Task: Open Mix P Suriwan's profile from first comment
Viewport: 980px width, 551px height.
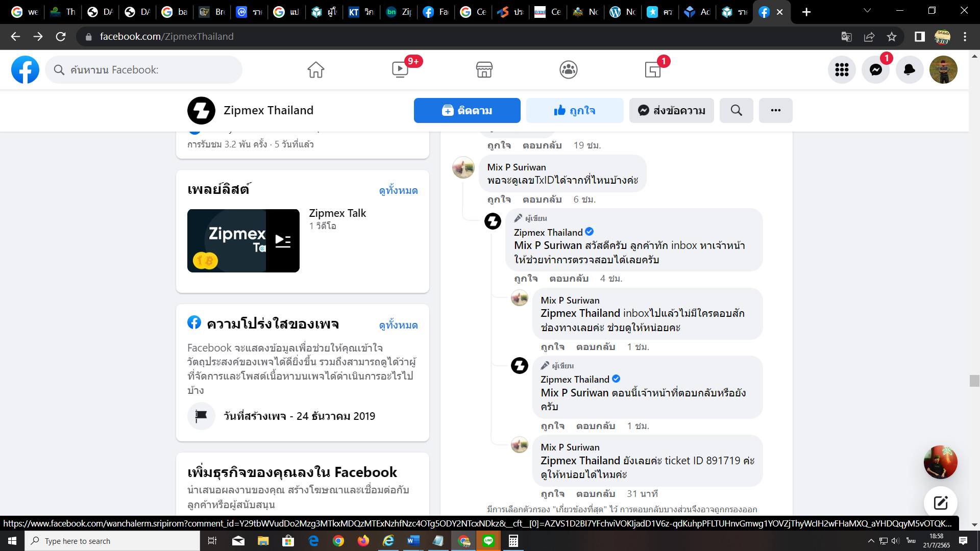Action: tap(517, 167)
